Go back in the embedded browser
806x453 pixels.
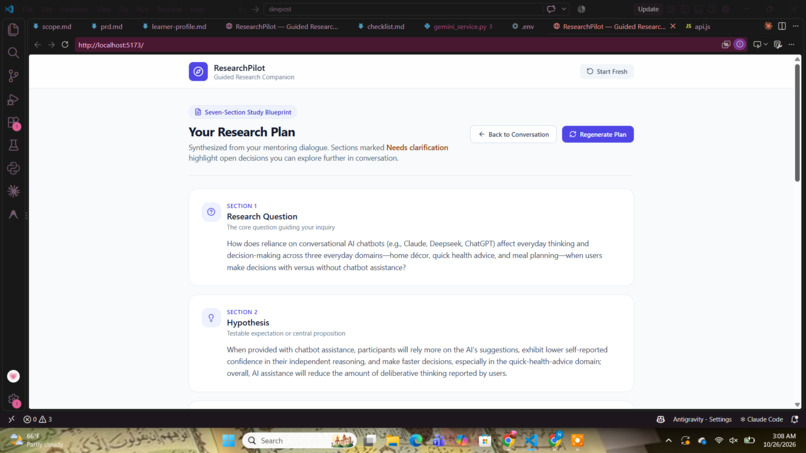[x=38, y=45]
